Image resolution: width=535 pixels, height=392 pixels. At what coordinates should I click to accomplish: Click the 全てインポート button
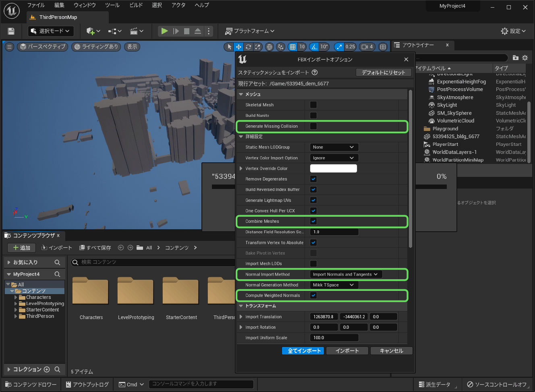click(x=303, y=351)
